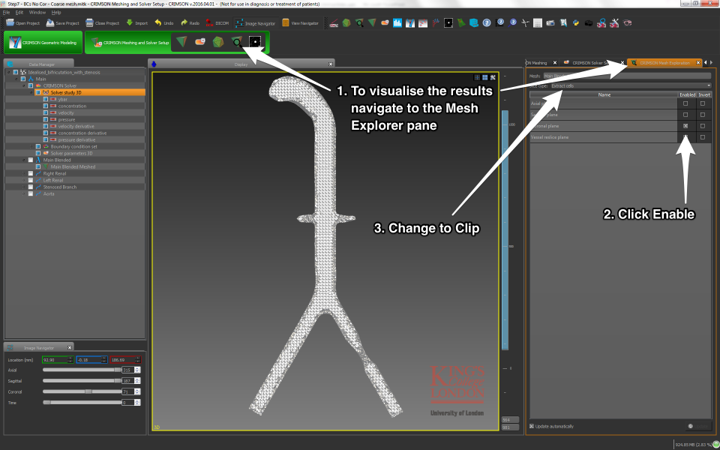Toggle Invert for the Axial plane

click(702, 103)
